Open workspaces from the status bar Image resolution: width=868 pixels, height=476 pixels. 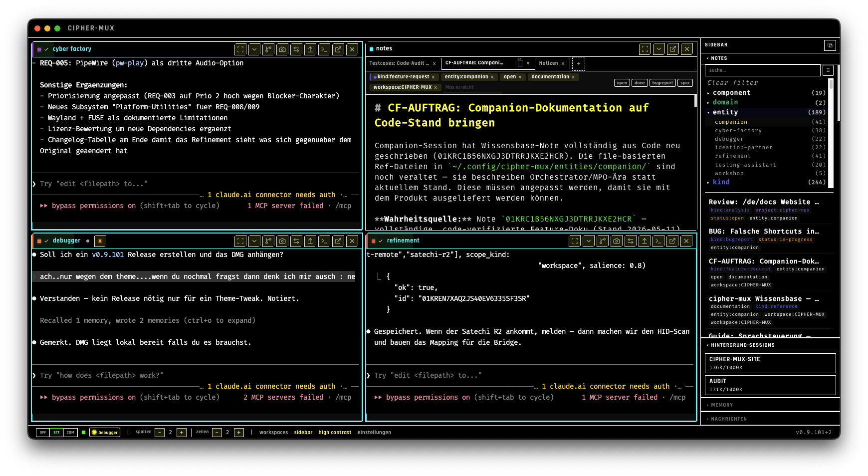273,433
